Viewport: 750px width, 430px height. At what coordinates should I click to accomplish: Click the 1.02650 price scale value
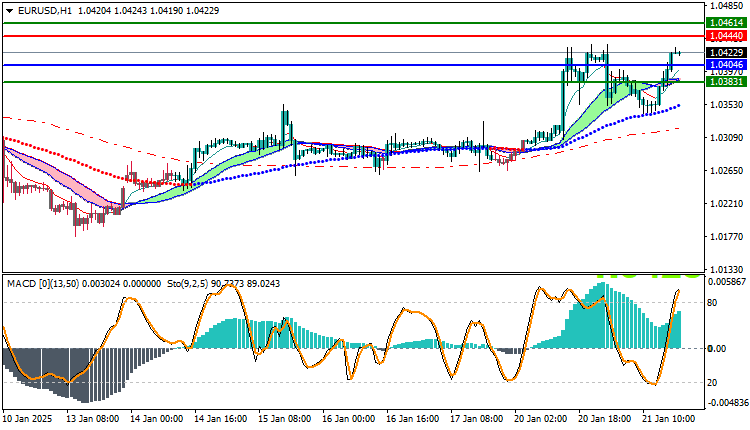coord(727,171)
